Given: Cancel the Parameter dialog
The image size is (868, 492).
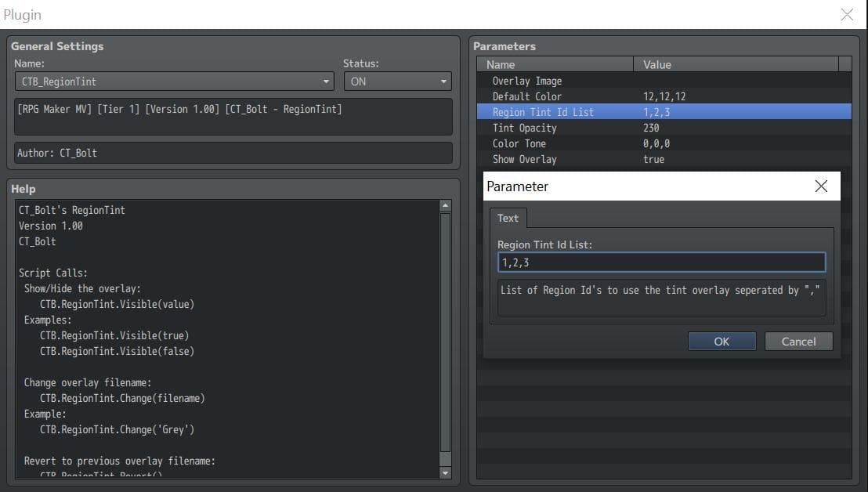Looking at the screenshot, I should pyautogui.click(x=799, y=342).
